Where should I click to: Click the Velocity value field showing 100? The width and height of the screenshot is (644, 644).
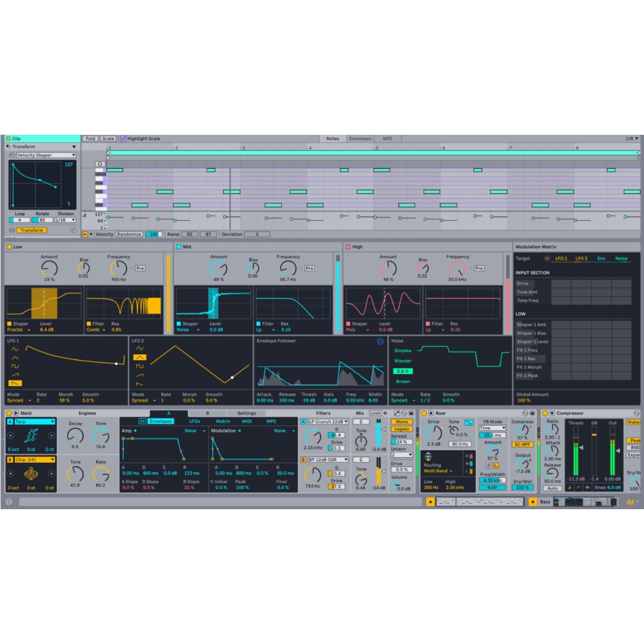coord(153,234)
